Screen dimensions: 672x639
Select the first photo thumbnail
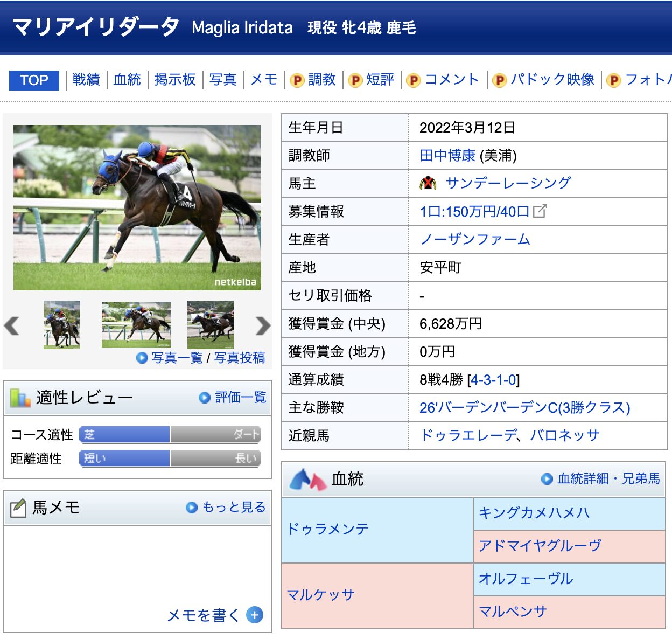click(62, 325)
